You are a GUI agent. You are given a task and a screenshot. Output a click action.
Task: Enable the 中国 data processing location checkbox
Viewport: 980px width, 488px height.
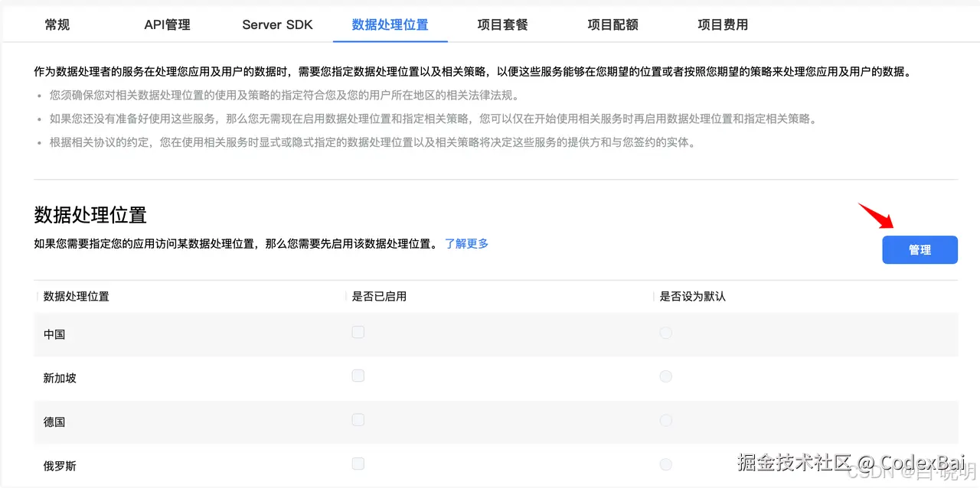click(358, 332)
